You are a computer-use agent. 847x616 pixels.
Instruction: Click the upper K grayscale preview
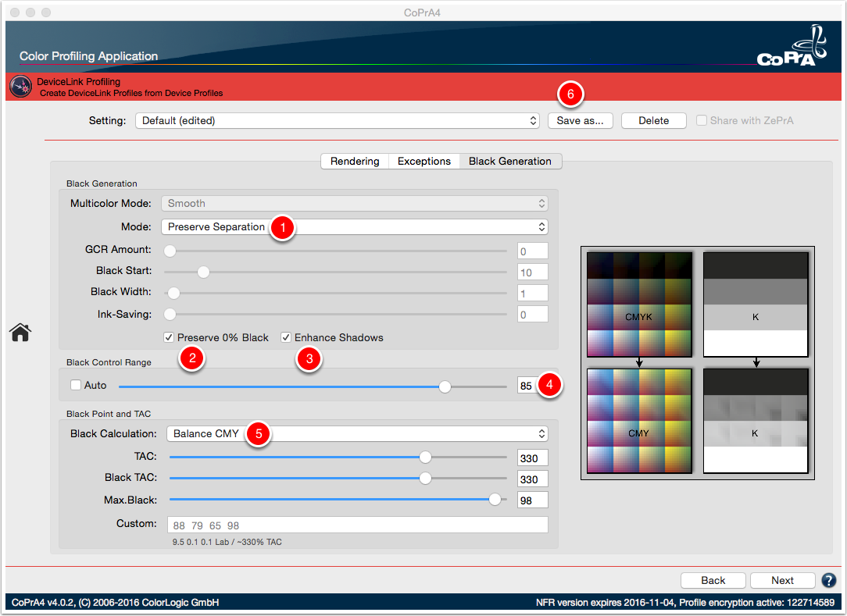click(756, 304)
